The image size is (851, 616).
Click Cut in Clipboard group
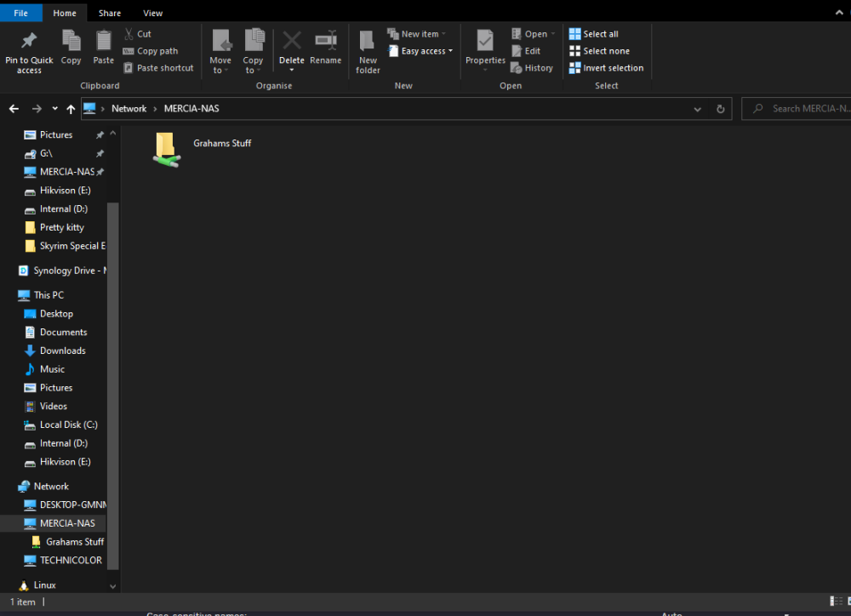tap(138, 34)
